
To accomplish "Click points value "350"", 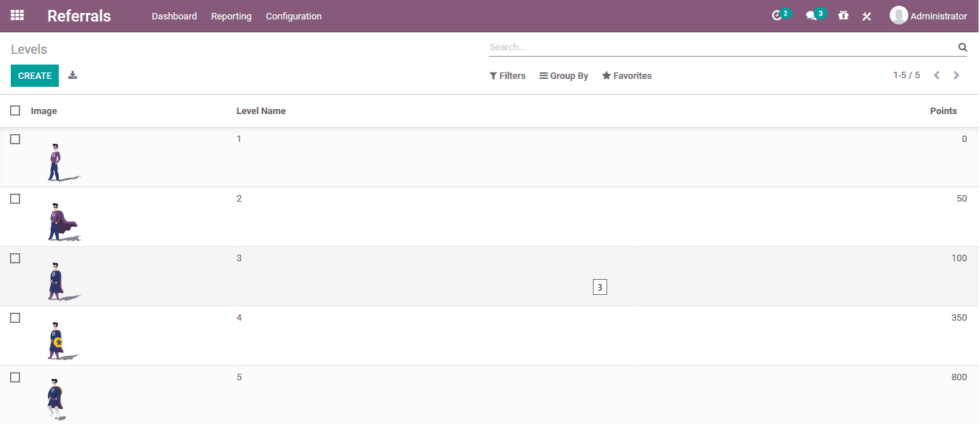I will [x=959, y=318].
